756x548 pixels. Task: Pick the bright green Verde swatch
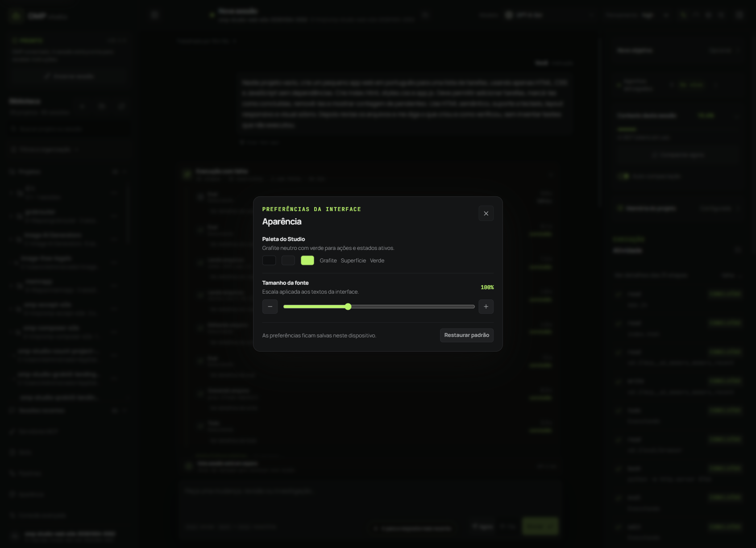(307, 260)
